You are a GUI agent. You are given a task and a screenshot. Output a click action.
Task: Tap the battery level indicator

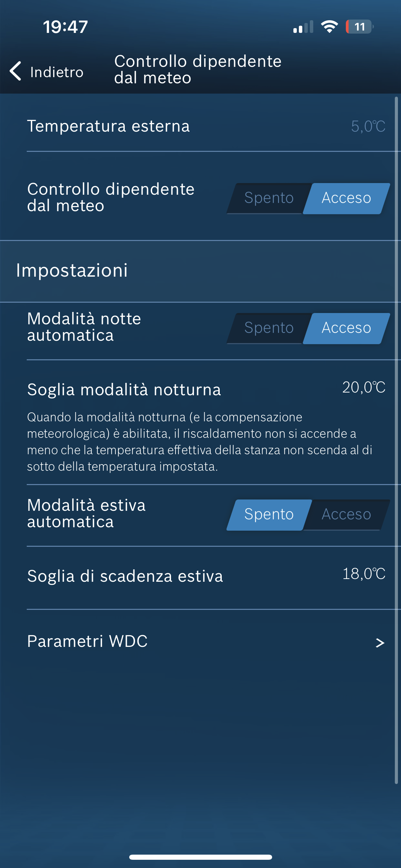tap(359, 27)
